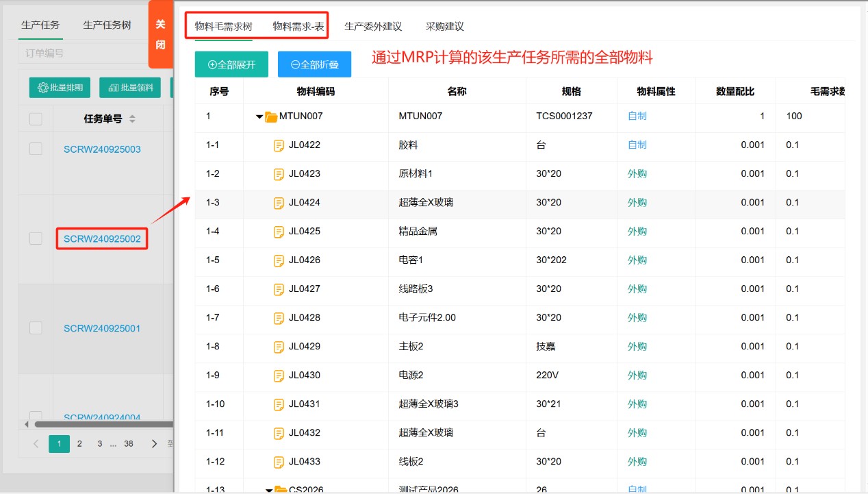Click the document icon next to JL0433

[x=279, y=462]
